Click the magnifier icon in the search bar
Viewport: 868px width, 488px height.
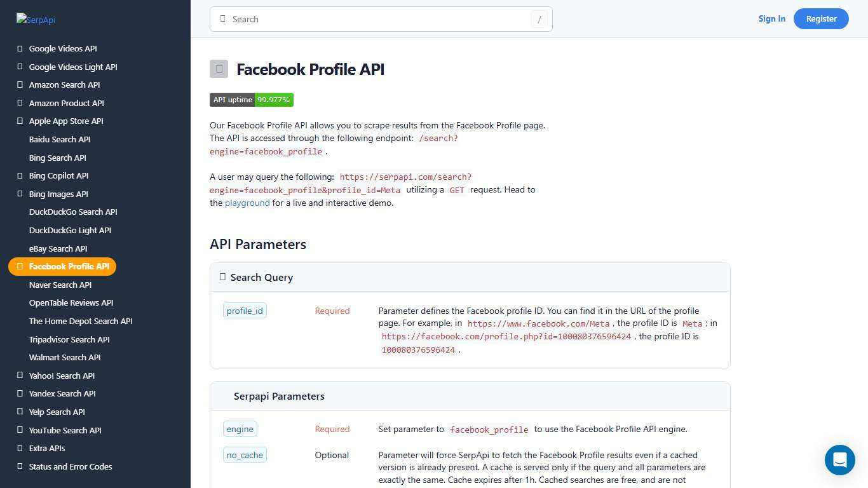pyautogui.click(x=223, y=19)
